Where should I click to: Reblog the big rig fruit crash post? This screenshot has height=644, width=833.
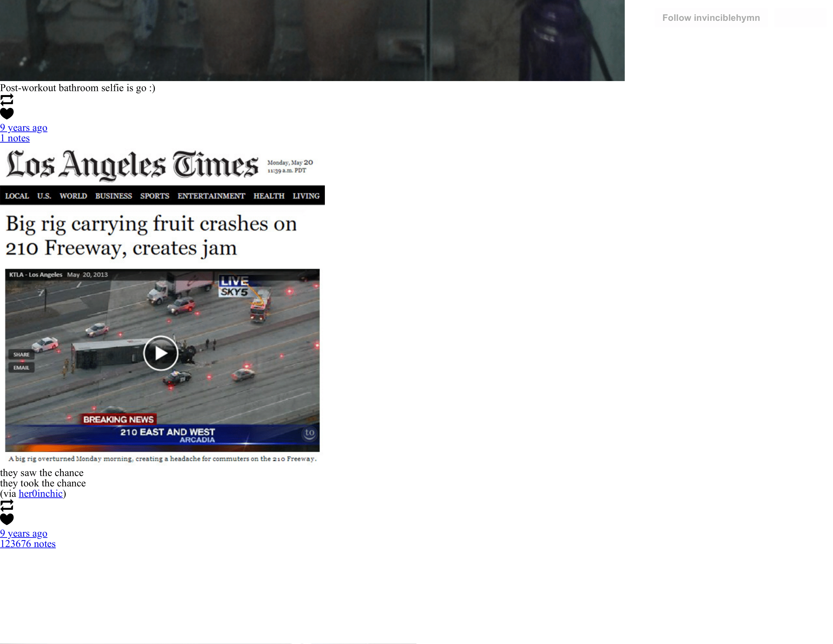[7, 505]
